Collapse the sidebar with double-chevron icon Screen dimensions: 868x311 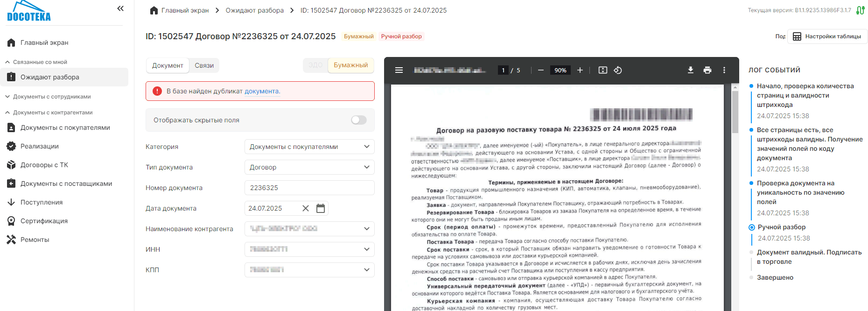(x=120, y=8)
